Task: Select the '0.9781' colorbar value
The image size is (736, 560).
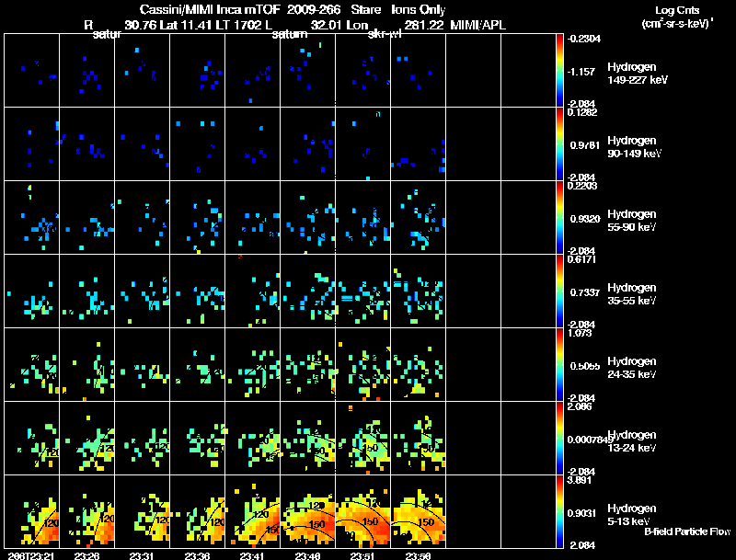Action: (x=585, y=145)
